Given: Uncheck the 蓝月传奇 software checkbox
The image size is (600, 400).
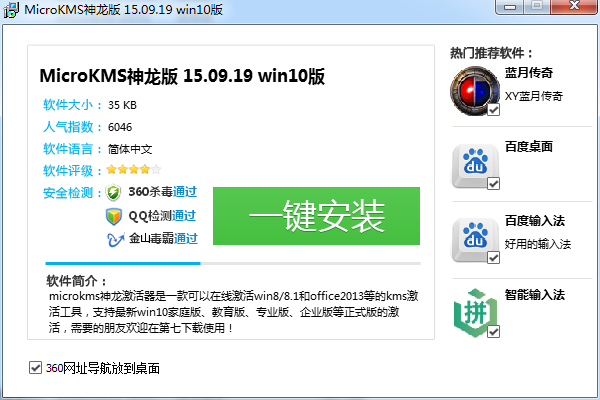Looking at the screenshot, I should 494,109.
